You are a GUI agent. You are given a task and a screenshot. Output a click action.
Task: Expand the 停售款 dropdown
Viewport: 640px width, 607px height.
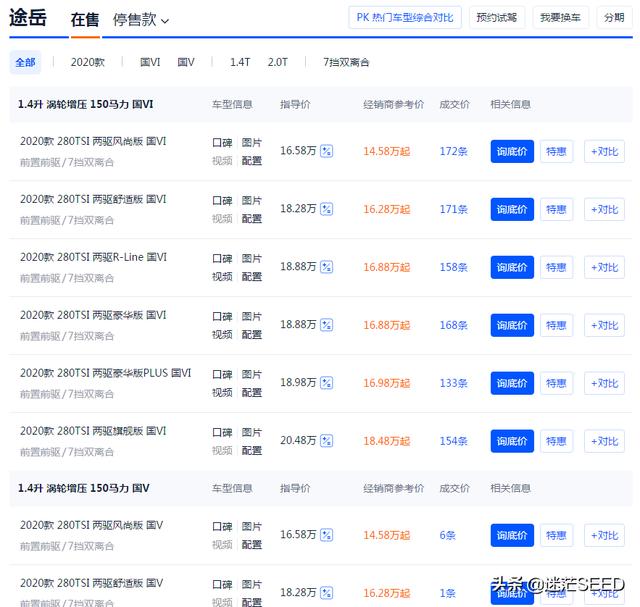tap(141, 20)
